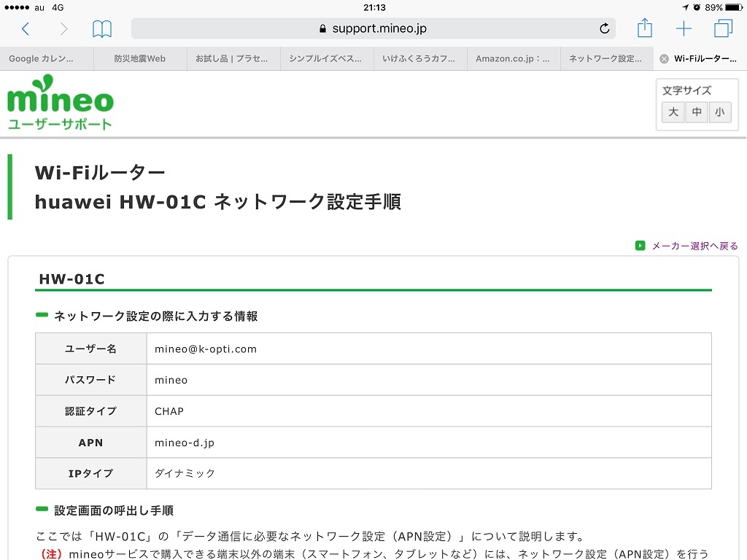Image resolution: width=747 pixels, height=560 pixels.
Task: Set text size to 大 (large)
Action: coord(673,112)
